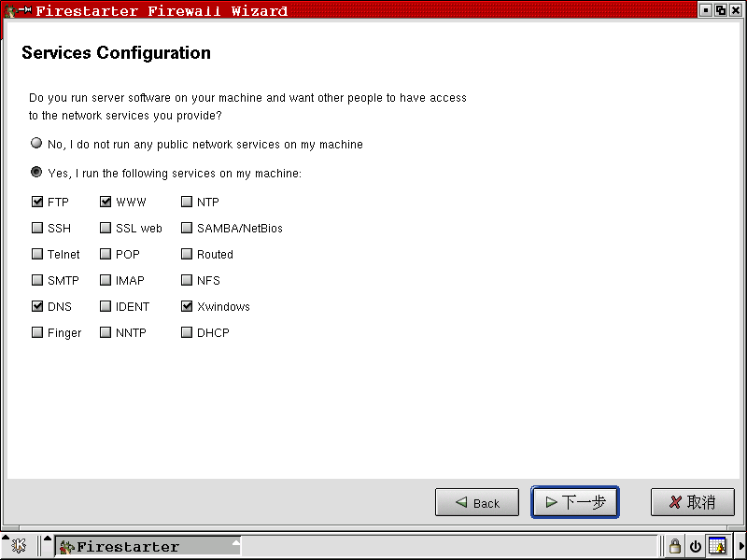The width and height of the screenshot is (747, 560).
Task: Disable the Xwindows checkbox
Action: pos(187,306)
